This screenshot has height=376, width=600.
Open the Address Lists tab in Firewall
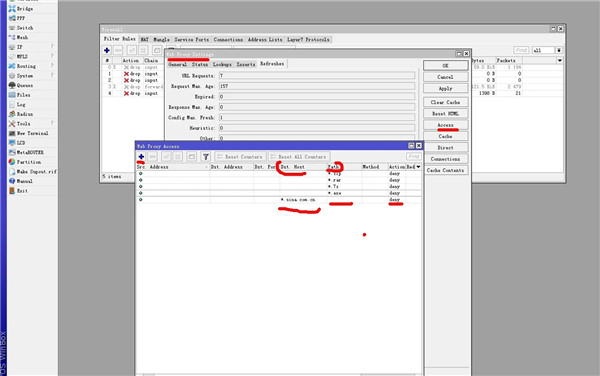[265, 39]
